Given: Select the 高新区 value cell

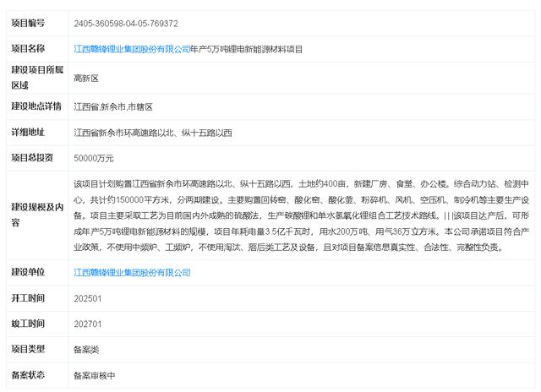Looking at the screenshot, I should tap(86, 78).
